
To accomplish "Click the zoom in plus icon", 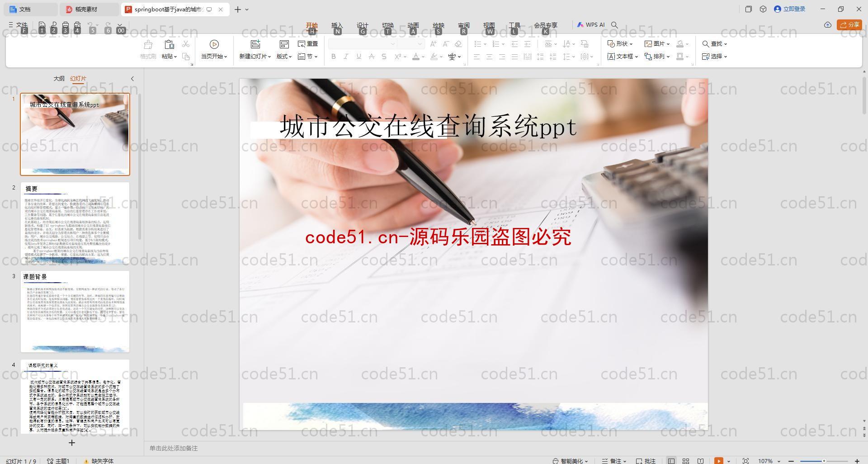I will click(857, 461).
